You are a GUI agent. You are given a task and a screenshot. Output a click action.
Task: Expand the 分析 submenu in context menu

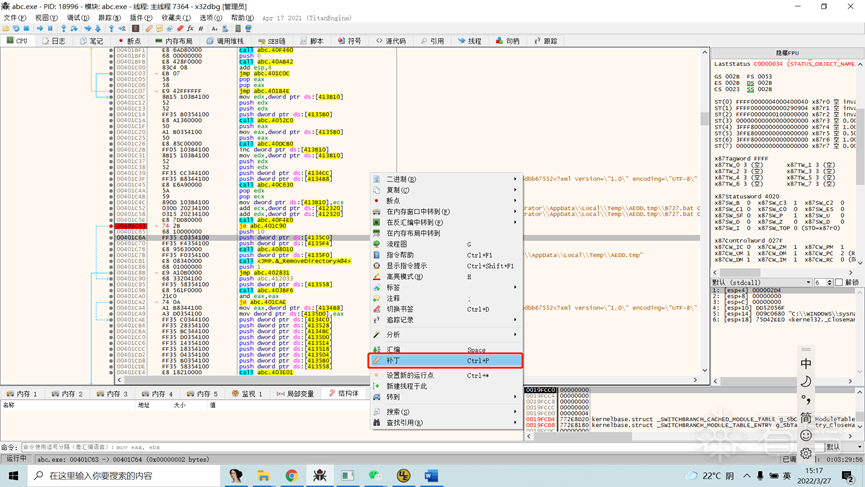(x=446, y=335)
